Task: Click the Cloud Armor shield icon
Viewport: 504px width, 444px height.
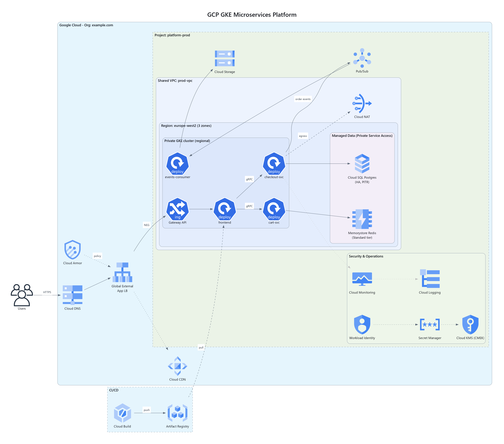Action: pyautogui.click(x=73, y=250)
